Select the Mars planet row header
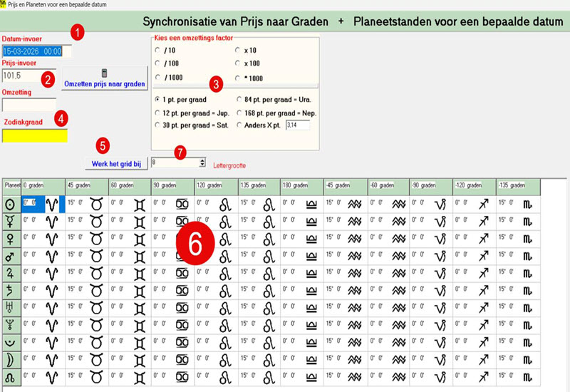Image resolution: width=570 pixels, height=392 pixels. pos(11,257)
